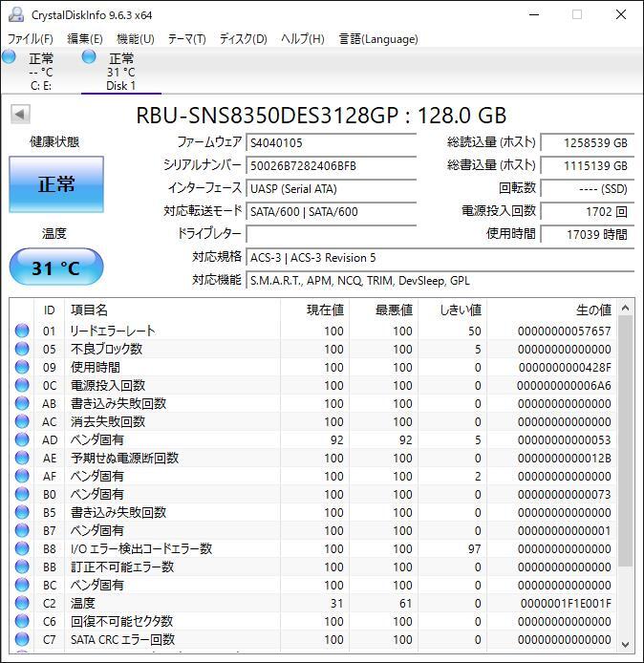
Task: Click total host reads value 1258539 GB
Action: [588, 143]
